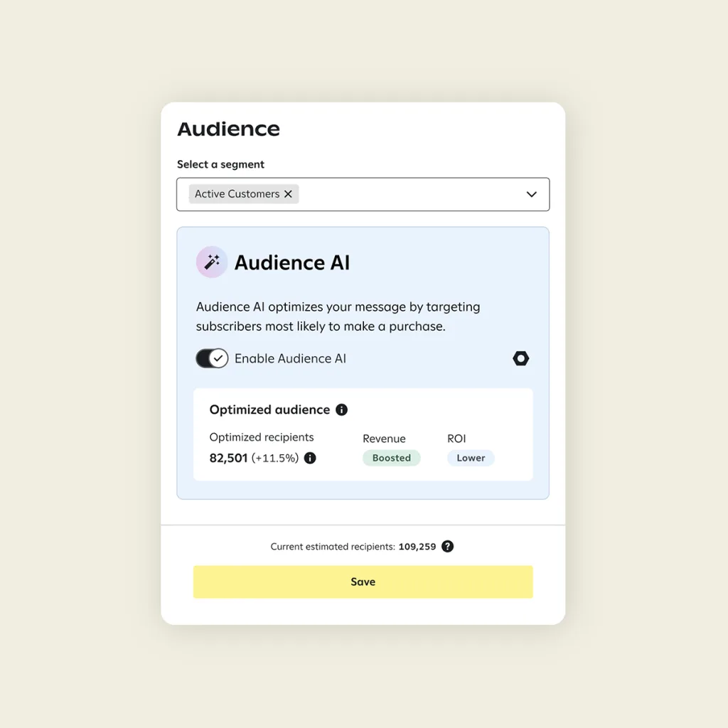Click help icon beside current estimated recipients
The height and width of the screenshot is (728, 728).
pos(447,547)
